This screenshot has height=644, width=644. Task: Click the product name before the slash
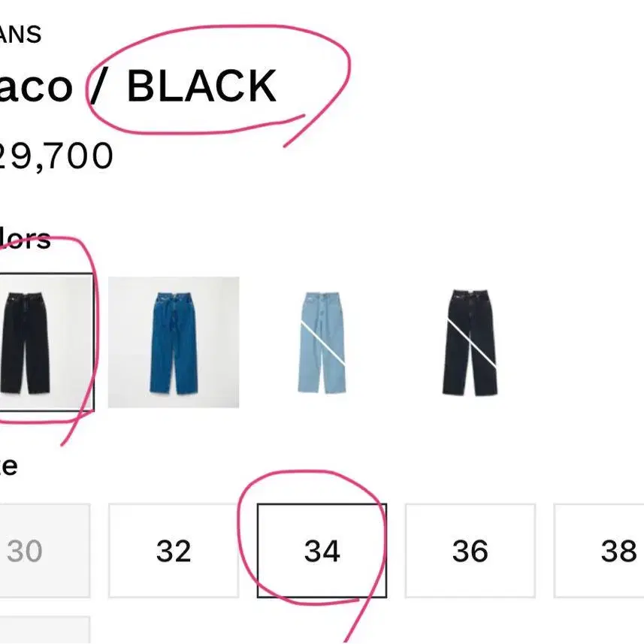(36, 86)
